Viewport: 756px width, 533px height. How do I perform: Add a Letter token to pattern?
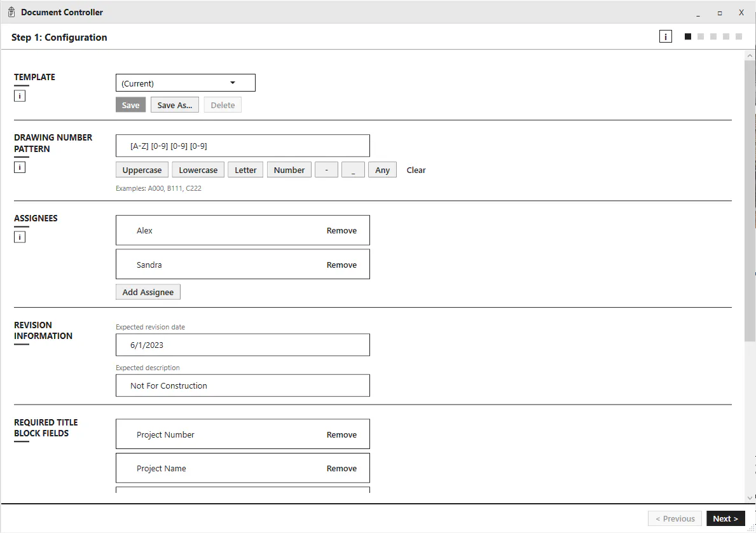245,170
